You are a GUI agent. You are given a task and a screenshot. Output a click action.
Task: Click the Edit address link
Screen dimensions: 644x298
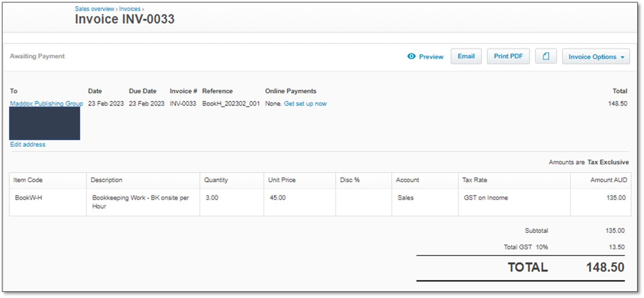click(28, 144)
